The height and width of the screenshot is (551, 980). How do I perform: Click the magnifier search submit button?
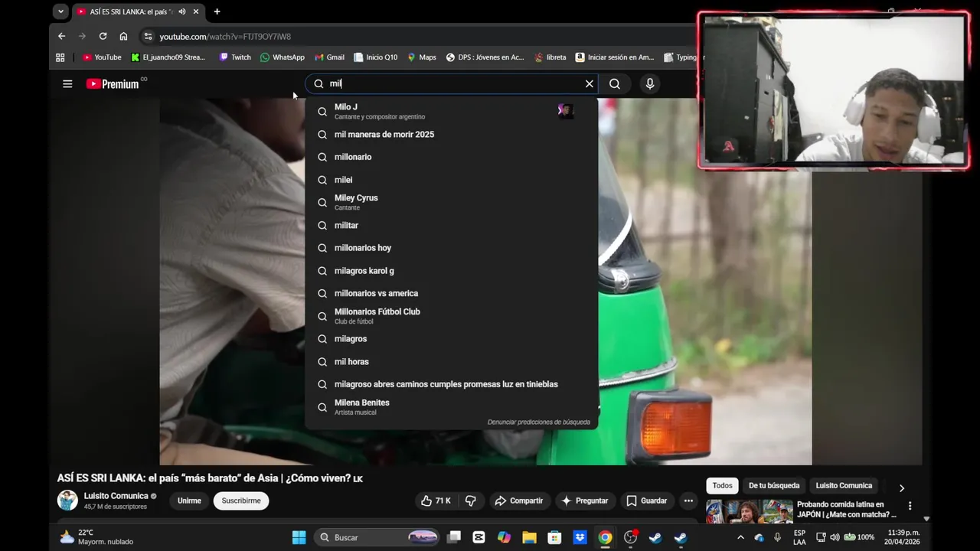tap(615, 84)
